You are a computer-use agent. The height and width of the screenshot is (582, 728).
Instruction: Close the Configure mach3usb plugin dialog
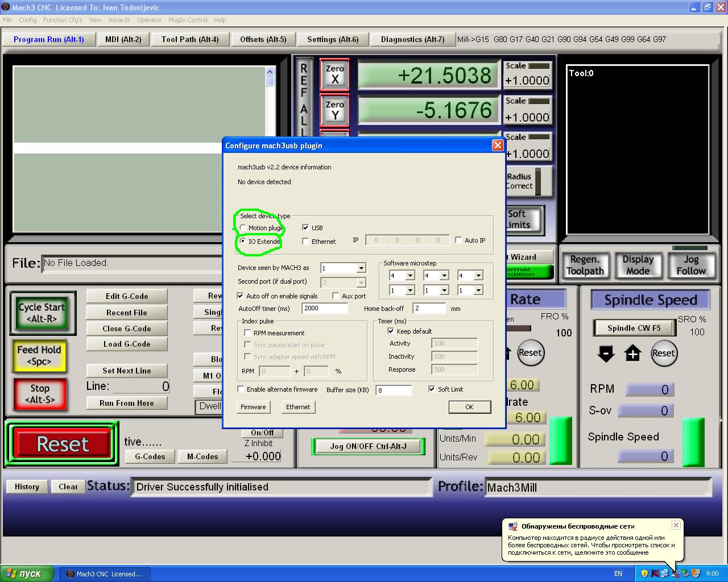point(498,145)
